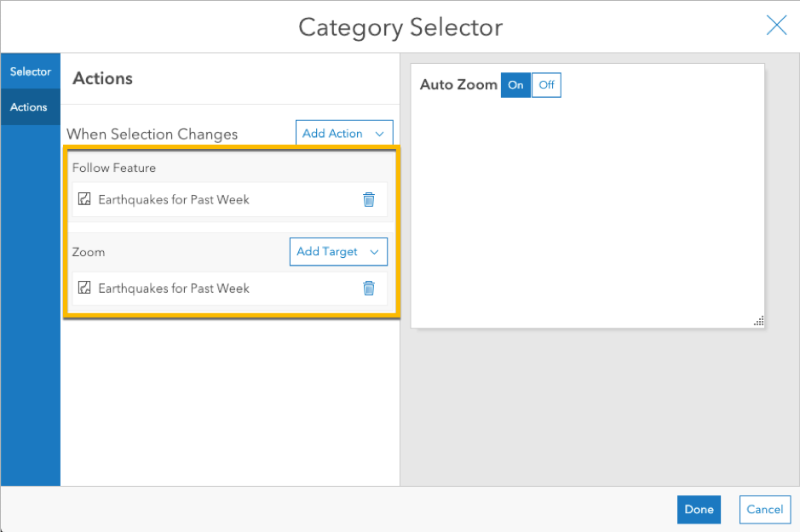This screenshot has height=532, width=800.
Task: Click the Follow Feature action header
Action: pos(114,168)
